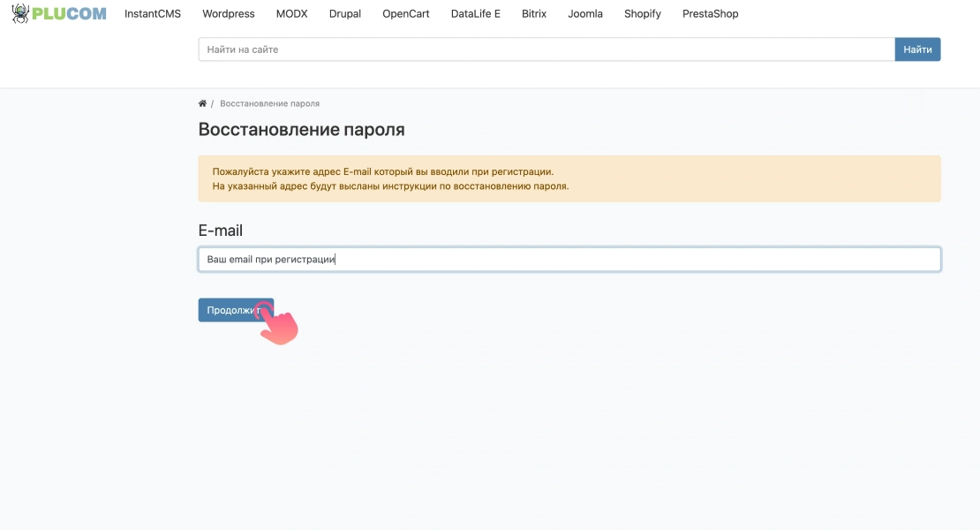Screen dimensions: 980x530
Task: Open the Drupal menu item
Action: pyautogui.click(x=345, y=14)
